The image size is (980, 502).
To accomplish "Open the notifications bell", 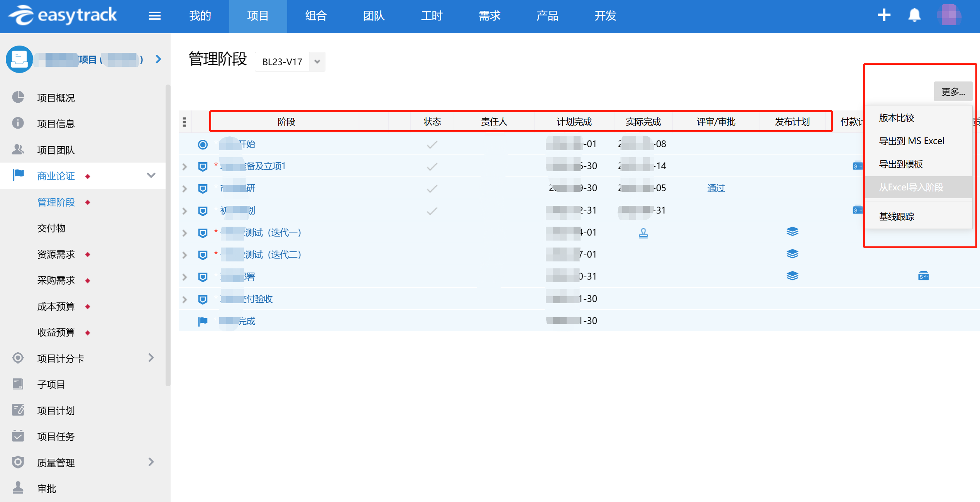I will click(914, 15).
